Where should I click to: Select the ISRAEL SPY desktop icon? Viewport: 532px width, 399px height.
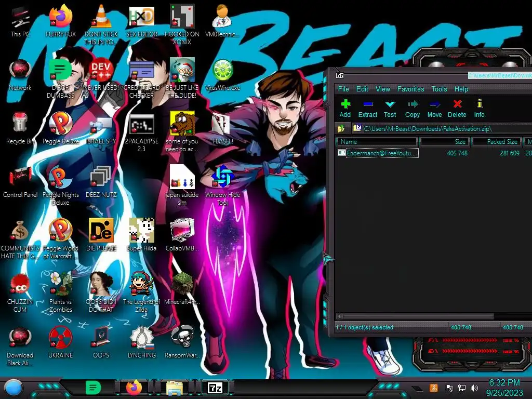(101, 128)
